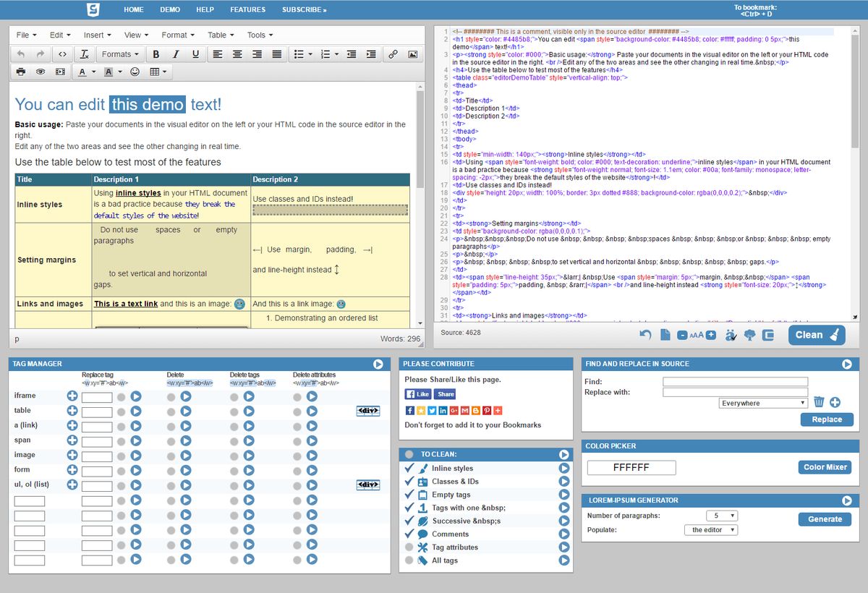The height and width of the screenshot is (593, 868).
Task: Click the Generate lorem-ipsum button
Action: point(825,519)
